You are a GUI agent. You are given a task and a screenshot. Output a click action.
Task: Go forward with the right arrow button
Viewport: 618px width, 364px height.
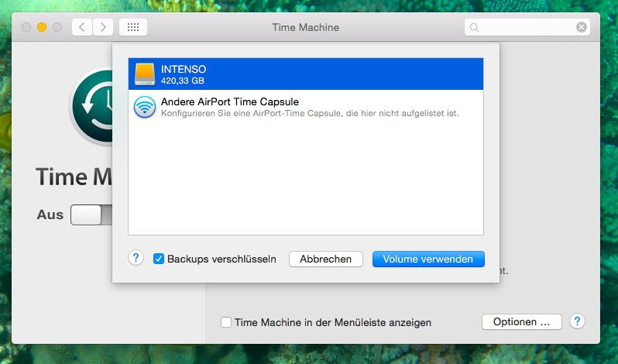pos(103,27)
